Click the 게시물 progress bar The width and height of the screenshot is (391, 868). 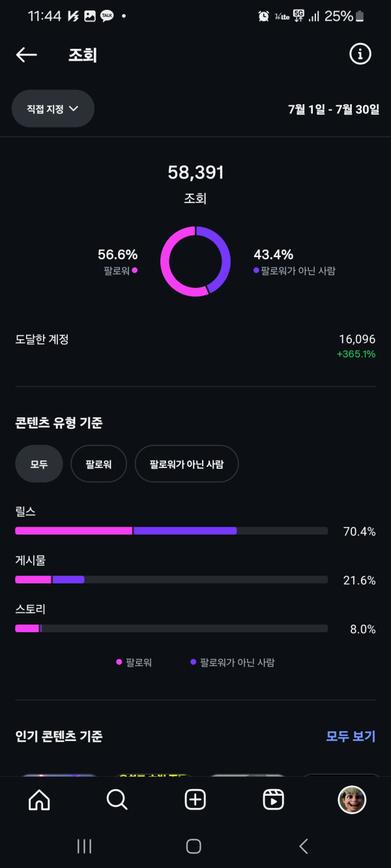click(171, 580)
